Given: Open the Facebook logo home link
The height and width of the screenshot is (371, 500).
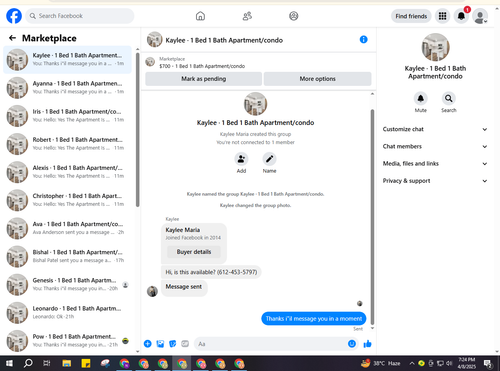Looking at the screenshot, I should pos(14,16).
